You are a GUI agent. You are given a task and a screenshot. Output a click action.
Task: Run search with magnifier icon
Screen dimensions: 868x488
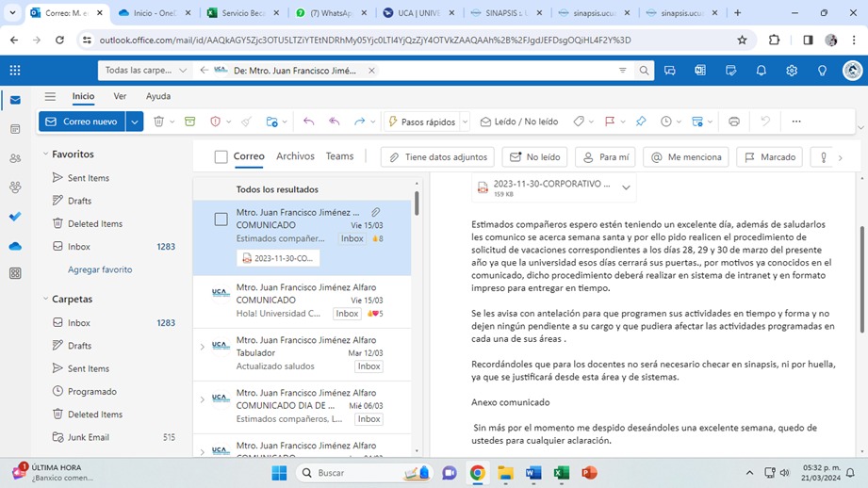click(644, 71)
